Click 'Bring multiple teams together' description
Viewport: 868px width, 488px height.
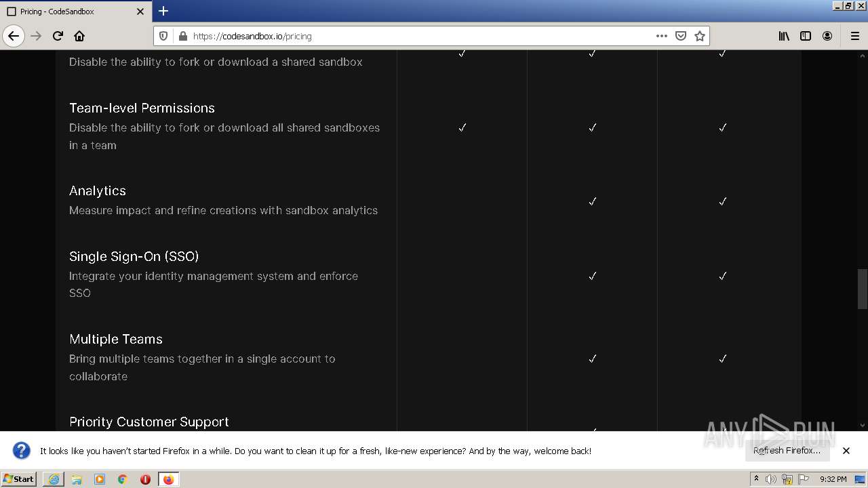(202, 367)
